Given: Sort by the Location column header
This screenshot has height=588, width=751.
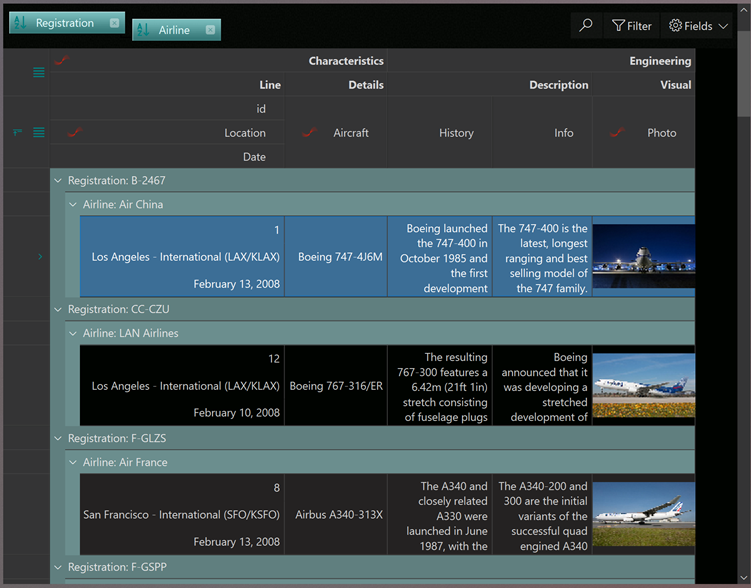Looking at the screenshot, I should (167, 133).
